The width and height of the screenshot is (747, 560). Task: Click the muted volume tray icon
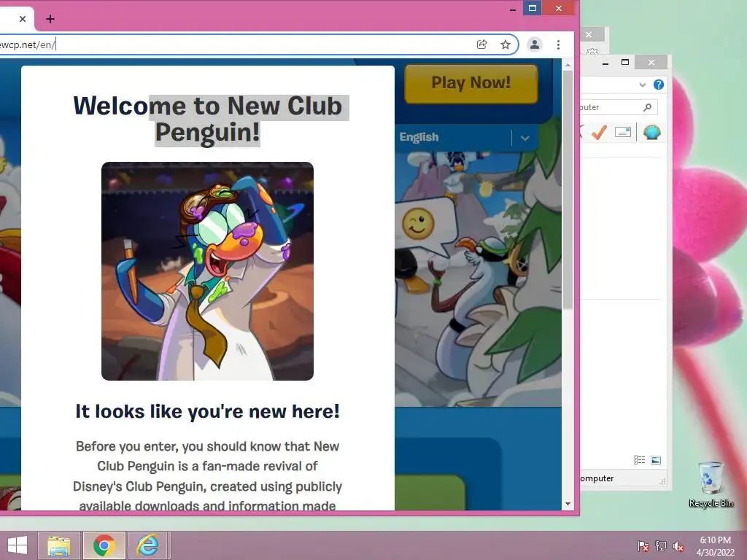[678, 546]
